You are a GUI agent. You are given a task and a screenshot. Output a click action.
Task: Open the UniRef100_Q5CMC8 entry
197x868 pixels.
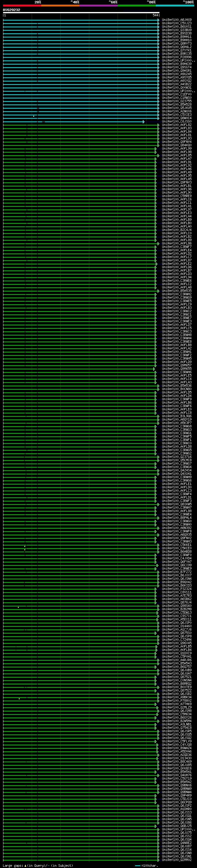(177, 460)
